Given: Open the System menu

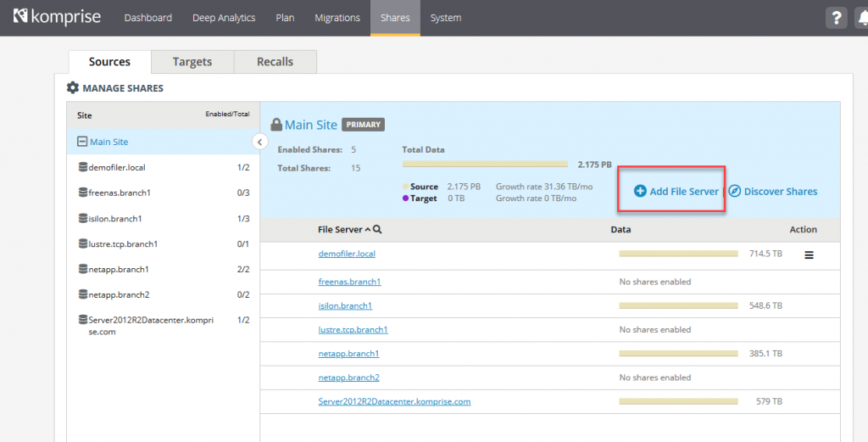Looking at the screenshot, I should tap(446, 18).
